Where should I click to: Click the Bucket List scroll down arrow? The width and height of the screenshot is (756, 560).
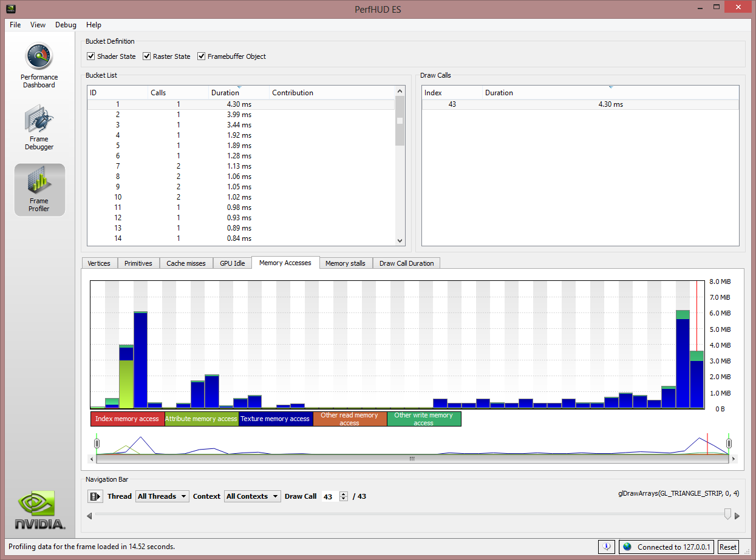400,240
